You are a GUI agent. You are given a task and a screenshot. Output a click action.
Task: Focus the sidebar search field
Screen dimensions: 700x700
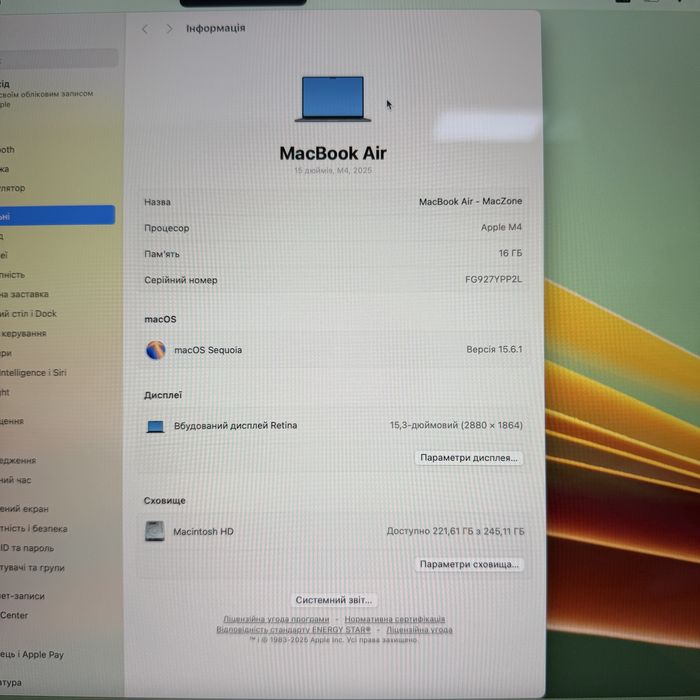pyautogui.click(x=58, y=58)
